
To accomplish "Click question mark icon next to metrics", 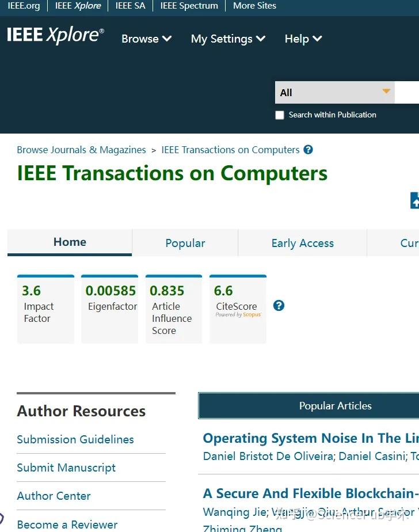I will pyautogui.click(x=279, y=306).
